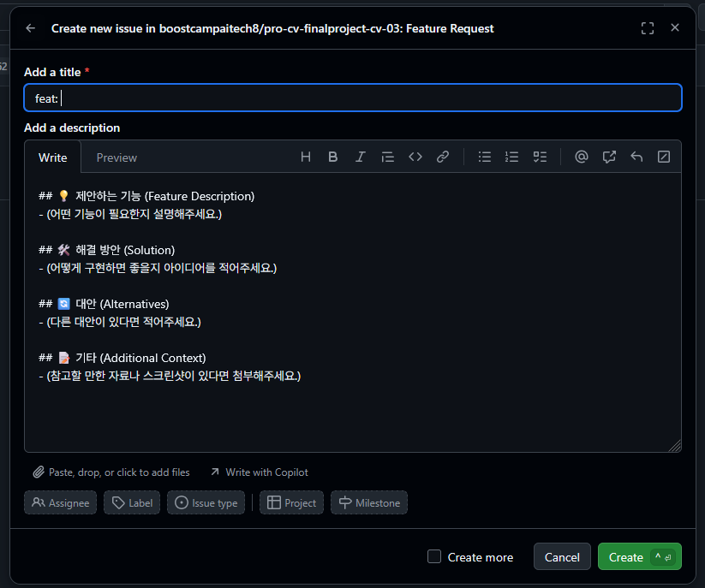
Task: Insert a task list
Action: click(x=540, y=157)
